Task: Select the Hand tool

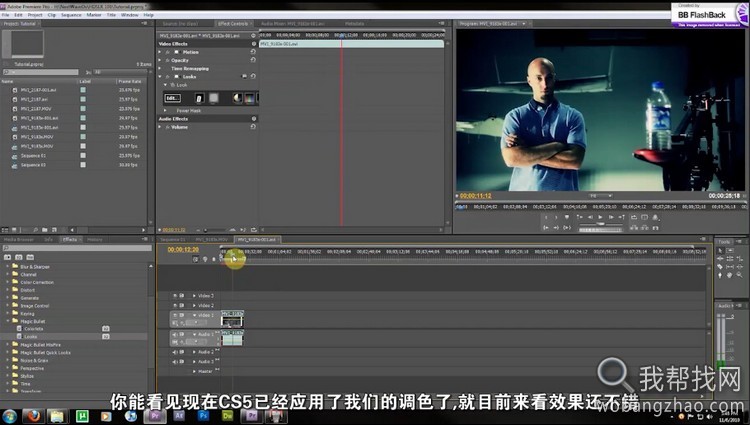Action: tap(729, 275)
